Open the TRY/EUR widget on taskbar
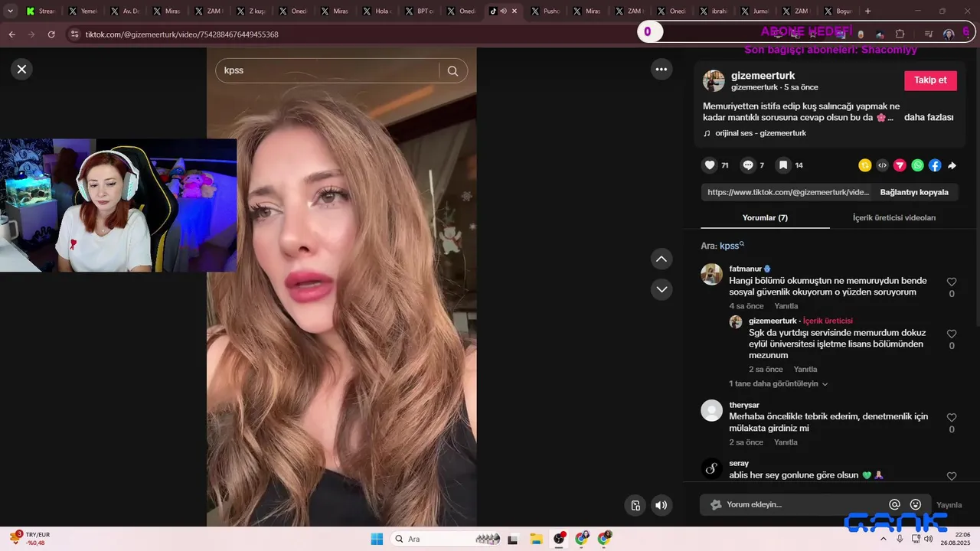This screenshot has height=551, width=980. point(29,539)
